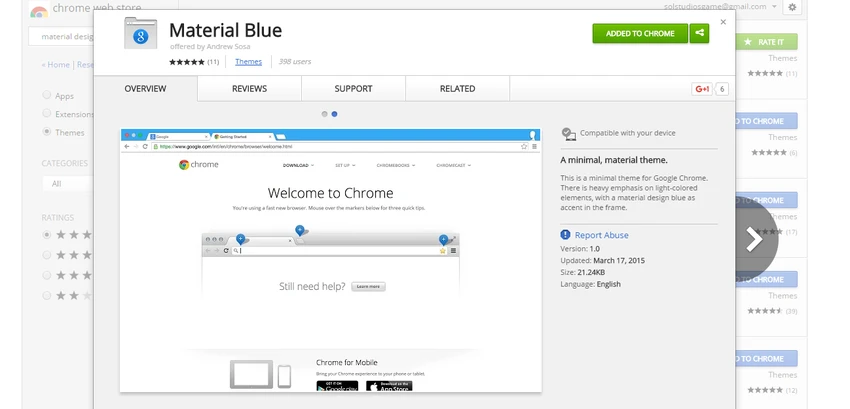Screen dimensions: 850x409
Task: Switch to the Related tab
Action: pyautogui.click(x=458, y=88)
